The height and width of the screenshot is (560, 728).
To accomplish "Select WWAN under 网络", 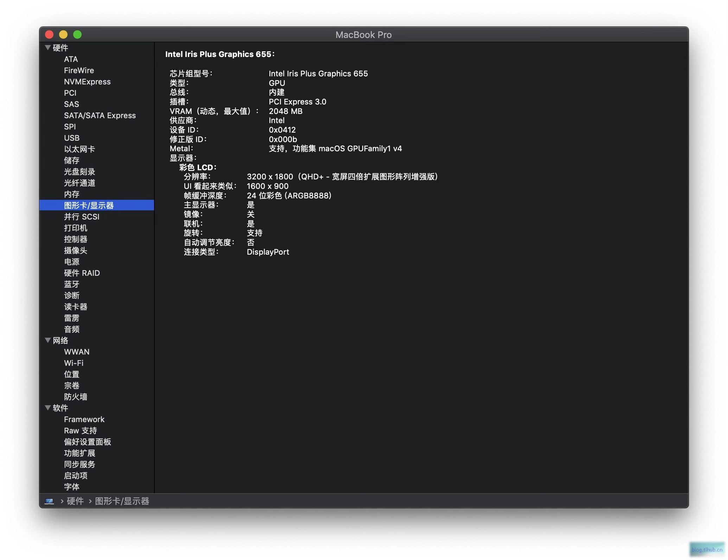I will point(77,352).
